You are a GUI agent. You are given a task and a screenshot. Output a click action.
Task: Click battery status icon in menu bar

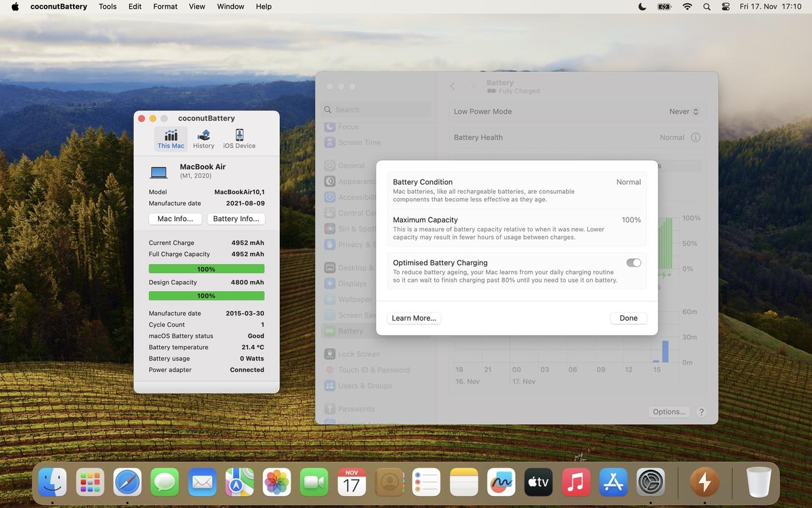(x=665, y=6)
